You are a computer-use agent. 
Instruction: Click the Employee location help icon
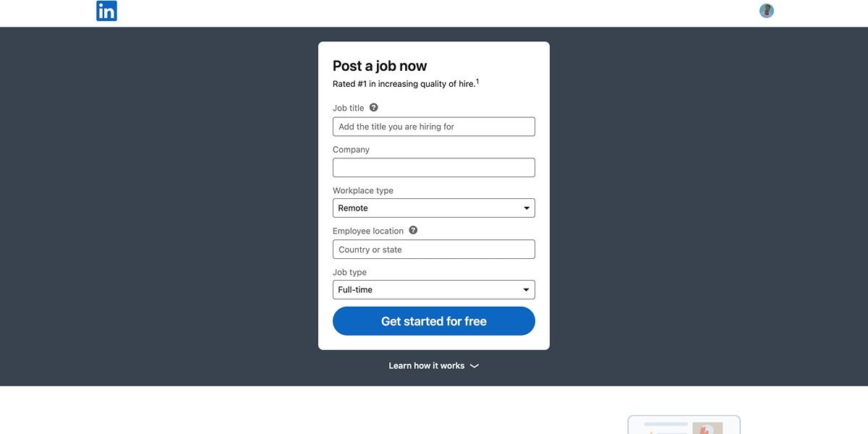point(412,229)
